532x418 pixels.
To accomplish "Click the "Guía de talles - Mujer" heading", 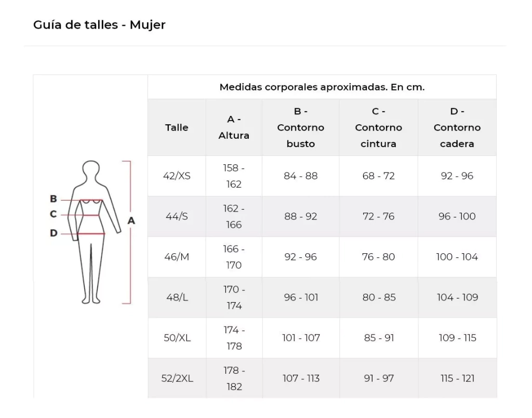I will 99,24.
